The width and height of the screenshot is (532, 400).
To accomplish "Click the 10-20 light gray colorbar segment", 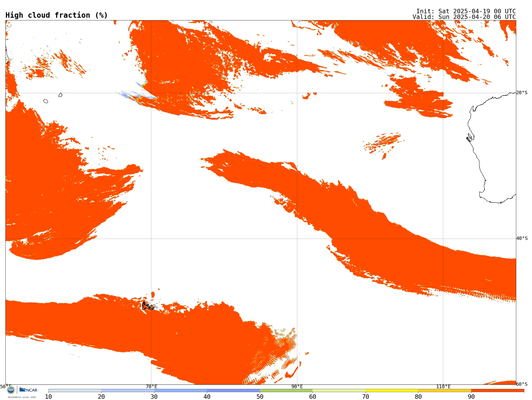I will (x=75, y=391).
